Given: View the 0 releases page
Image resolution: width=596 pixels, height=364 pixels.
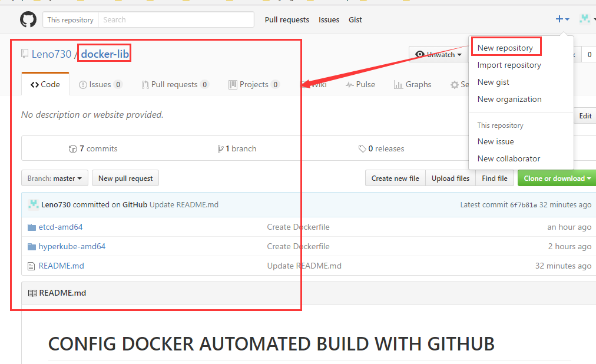Looking at the screenshot, I should pyautogui.click(x=381, y=148).
